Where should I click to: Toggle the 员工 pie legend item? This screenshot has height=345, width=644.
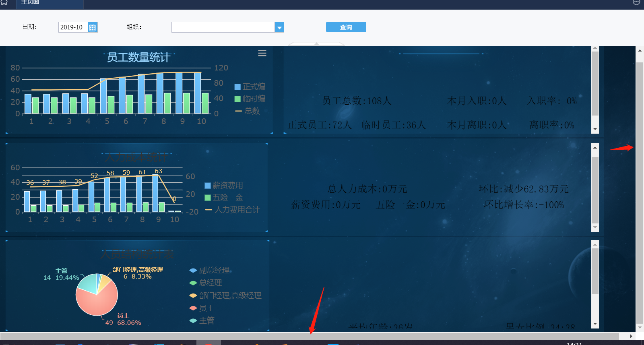click(x=202, y=308)
